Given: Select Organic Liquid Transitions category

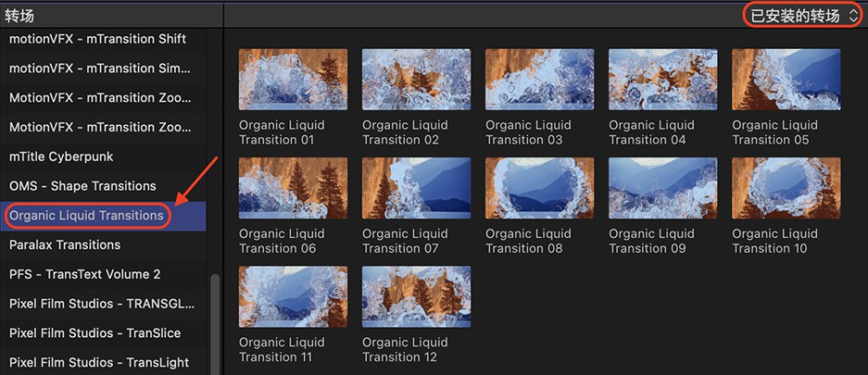Looking at the screenshot, I should click(103, 216).
